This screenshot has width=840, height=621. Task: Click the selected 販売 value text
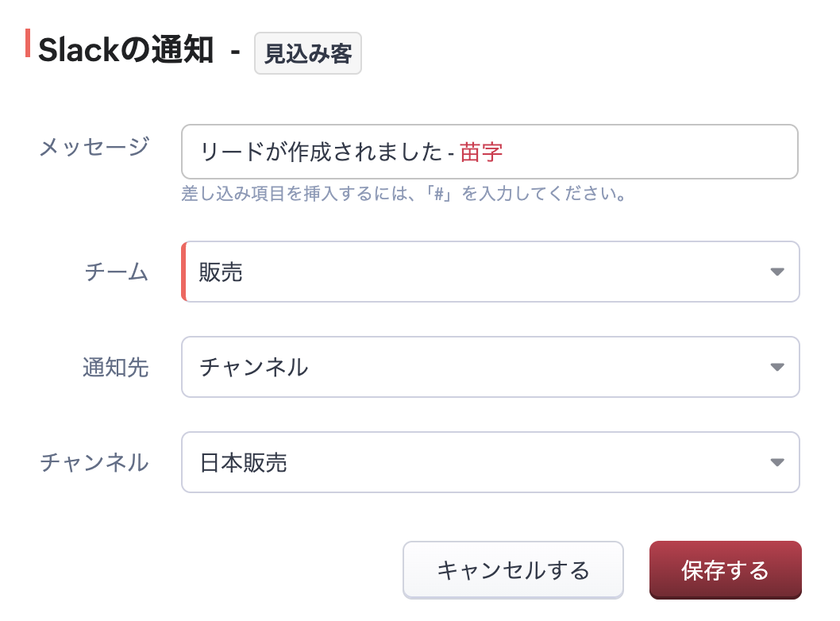pos(221,272)
